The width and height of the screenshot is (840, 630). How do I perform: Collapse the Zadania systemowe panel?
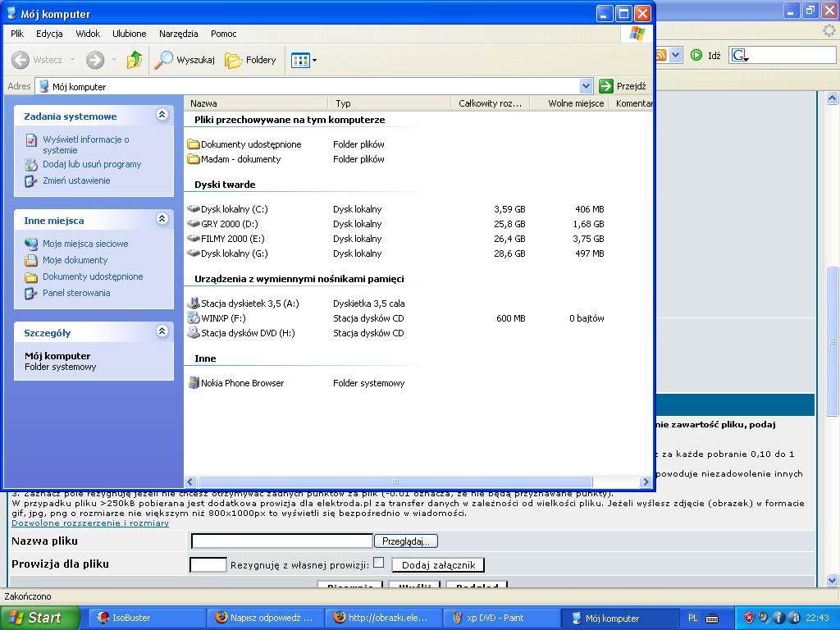point(162,115)
